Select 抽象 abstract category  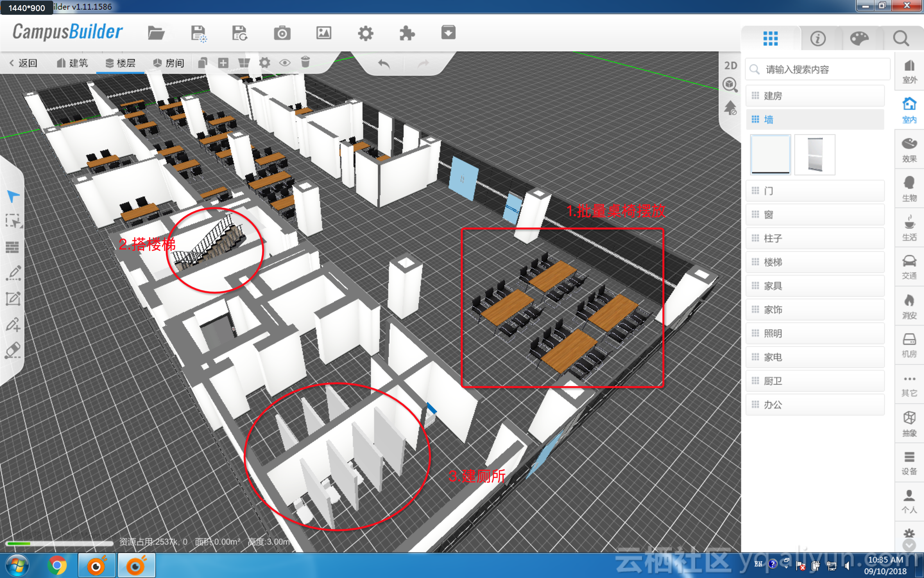(909, 424)
